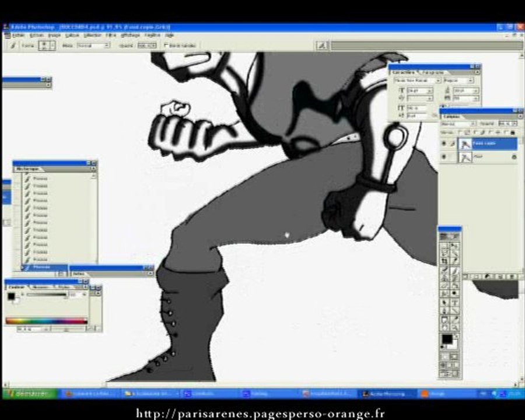Select the Type tool (T)
Viewport: 525px width, 420px height.
(454, 302)
